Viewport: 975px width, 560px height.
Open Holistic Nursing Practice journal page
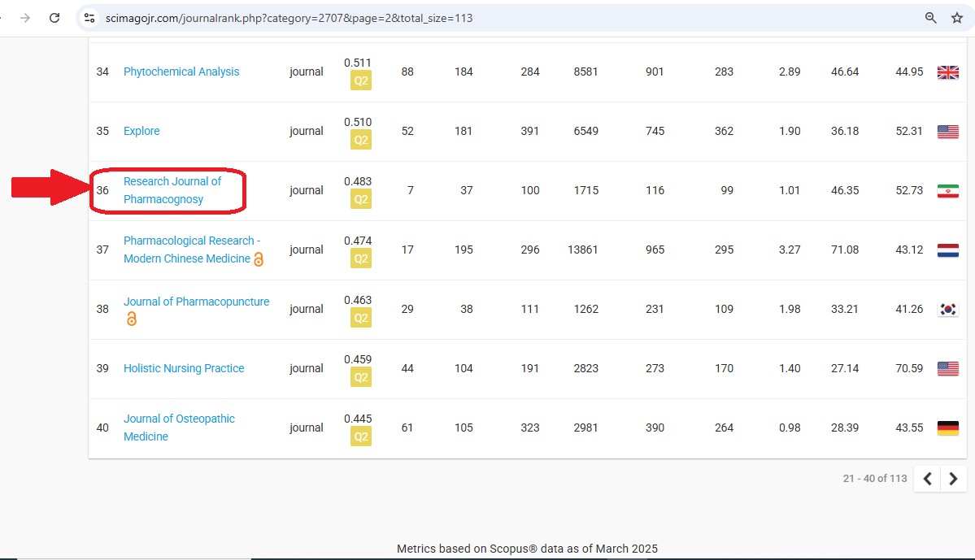coord(184,368)
